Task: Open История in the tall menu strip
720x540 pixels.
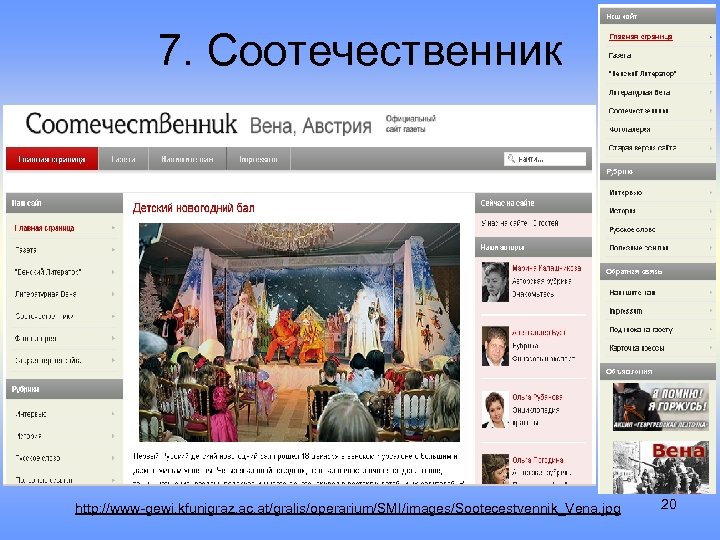Action: pyautogui.click(x=622, y=211)
